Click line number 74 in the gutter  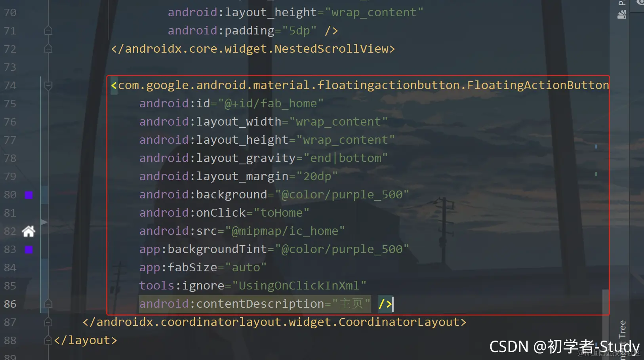tap(10, 86)
